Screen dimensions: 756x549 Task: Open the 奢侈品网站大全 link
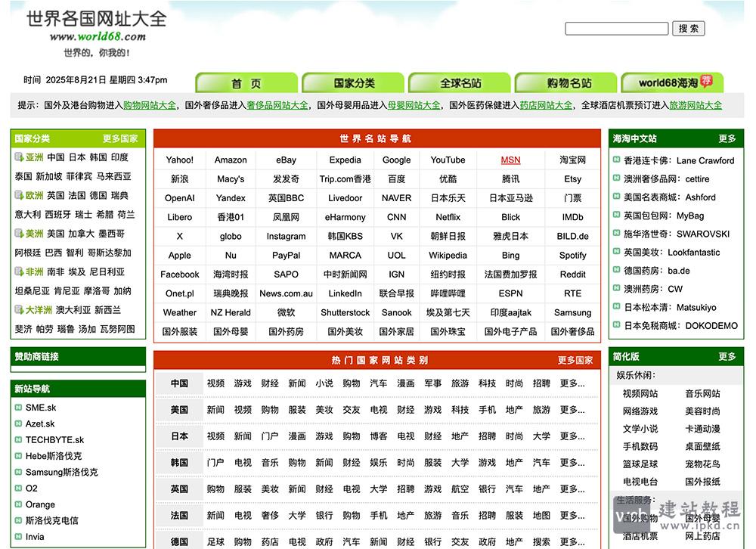click(x=277, y=105)
